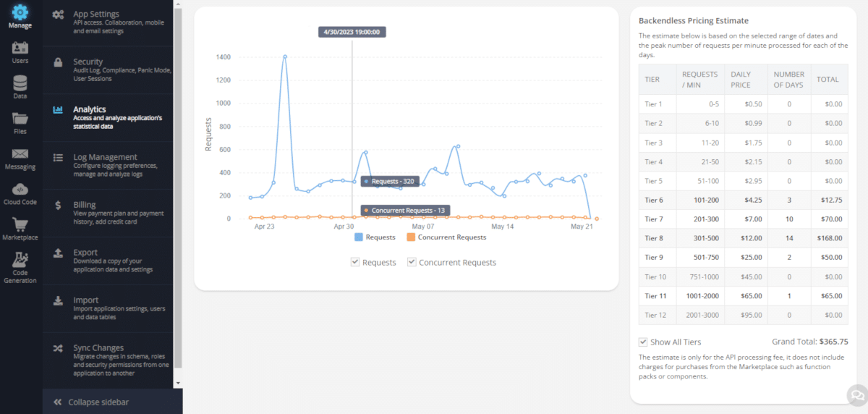Image resolution: width=868 pixels, height=414 pixels.
Task: Click the Concurrent Requests - 13 tooltip
Action: pos(406,210)
